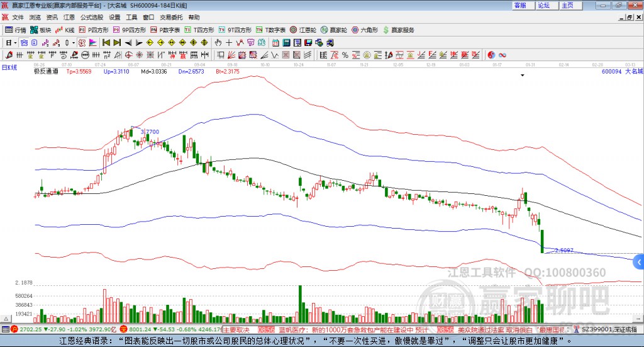
Task: Jump to last bar icon
Action: tap(117, 42)
